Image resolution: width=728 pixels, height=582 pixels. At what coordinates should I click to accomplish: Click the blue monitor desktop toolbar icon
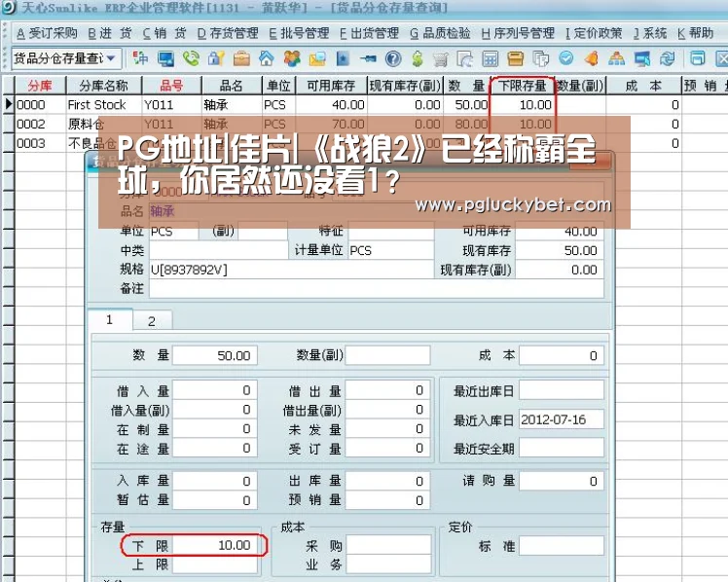(165, 58)
